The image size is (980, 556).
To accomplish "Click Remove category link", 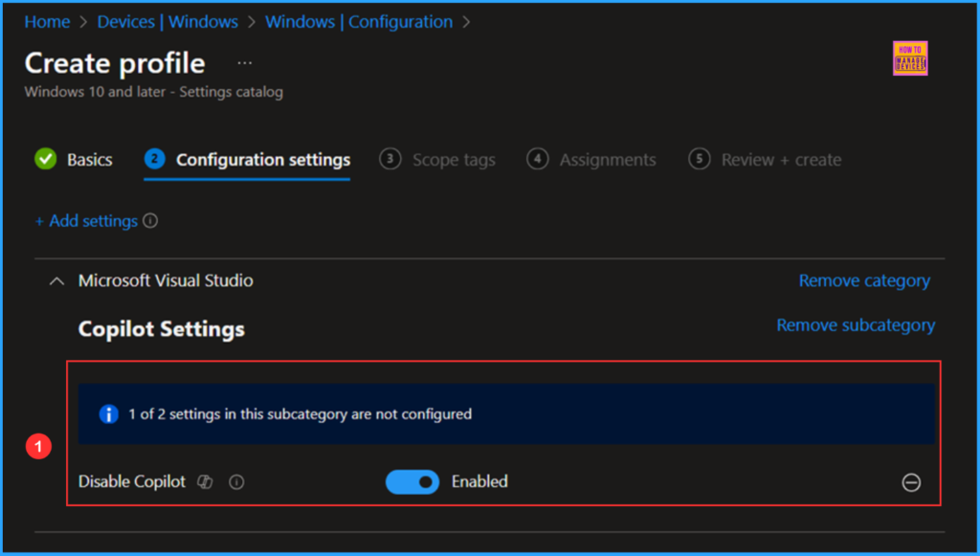I will tap(864, 281).
